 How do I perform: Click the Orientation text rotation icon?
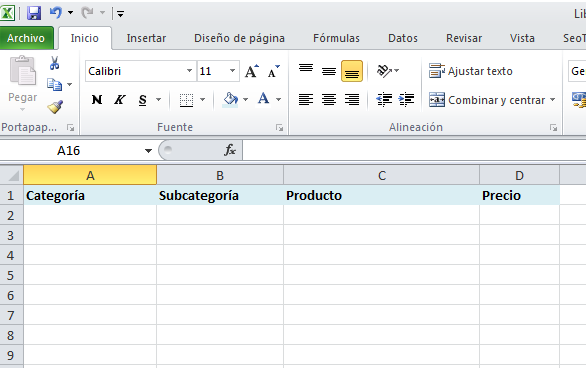click(384, 71)
